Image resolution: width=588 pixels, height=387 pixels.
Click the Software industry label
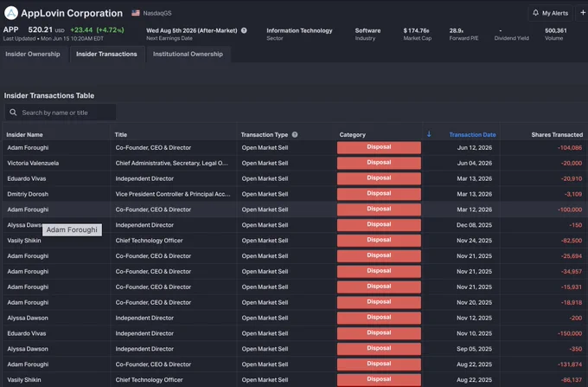[x=367, y=30]
